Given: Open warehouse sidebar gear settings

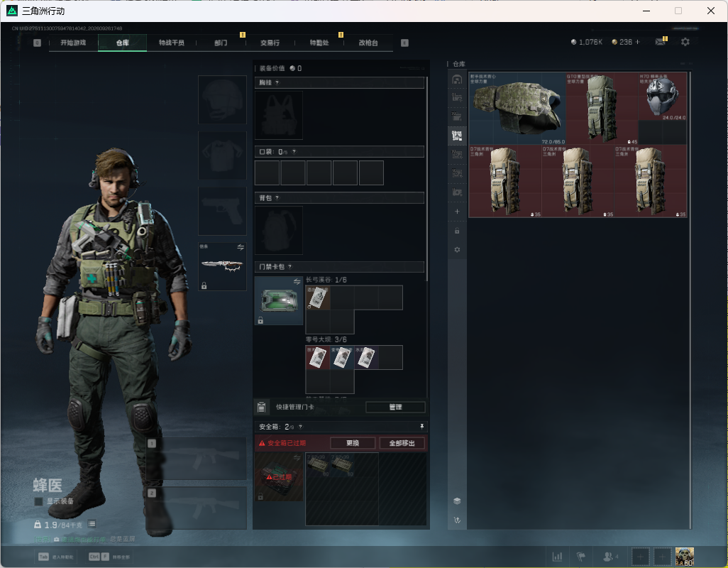Looking at the screenshot, I should [x=457, y=250].
